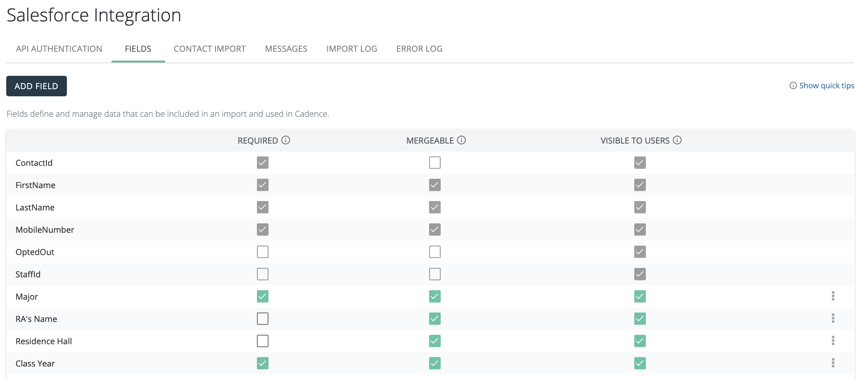Click the Show quick tips link

(826, 86)
